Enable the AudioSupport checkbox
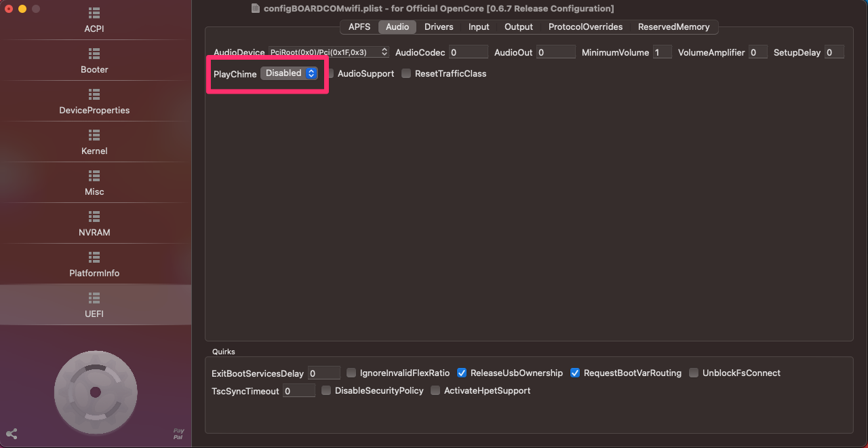The height and width of the screenshot is (448, 868). 330,73
